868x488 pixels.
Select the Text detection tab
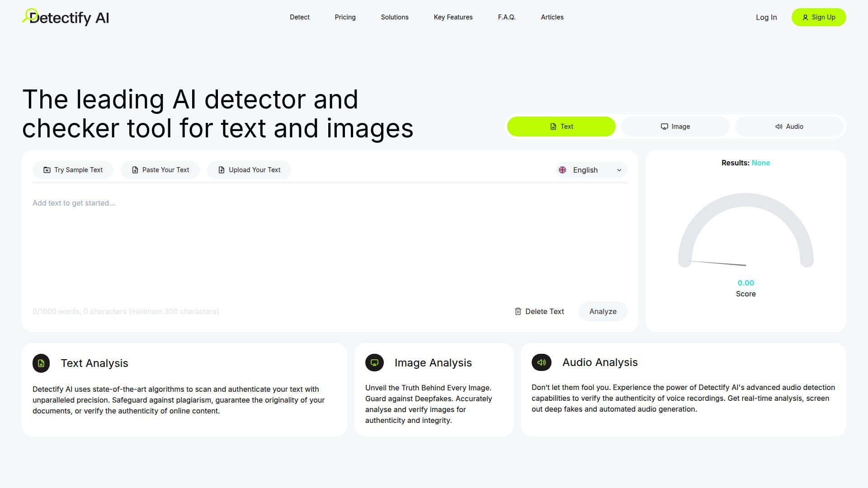coord(561,127)
